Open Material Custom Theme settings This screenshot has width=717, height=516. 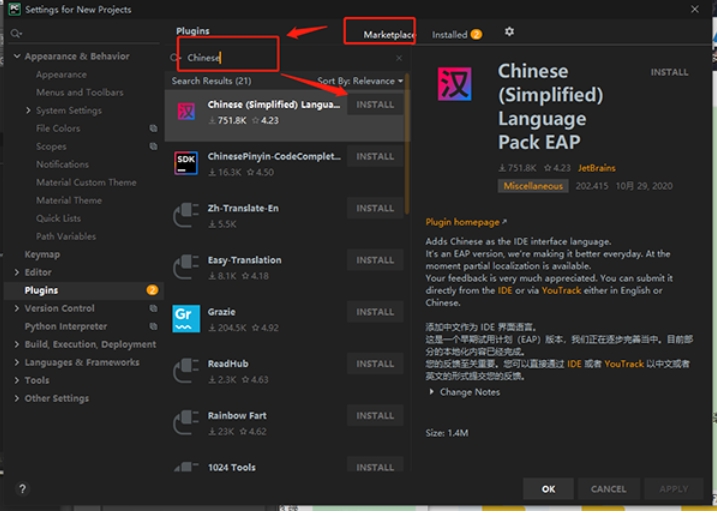coord(86,182)
